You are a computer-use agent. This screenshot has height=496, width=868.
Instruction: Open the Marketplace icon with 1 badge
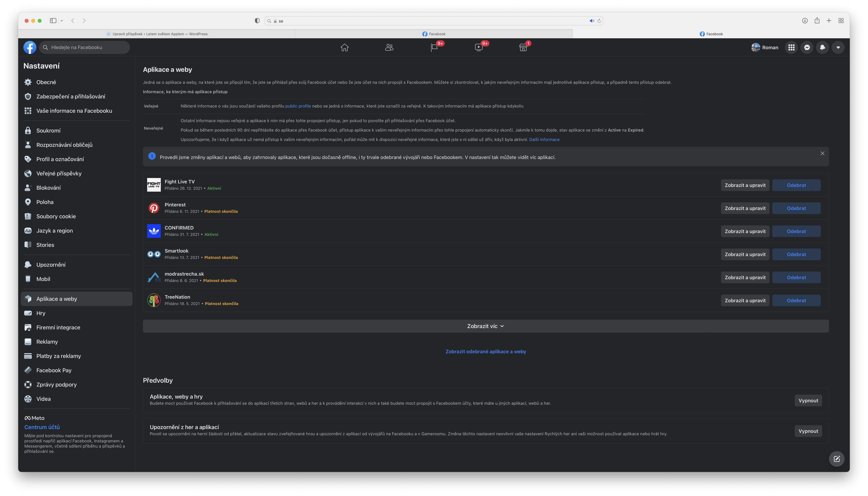pyautogui.click(x=523, y=47)
